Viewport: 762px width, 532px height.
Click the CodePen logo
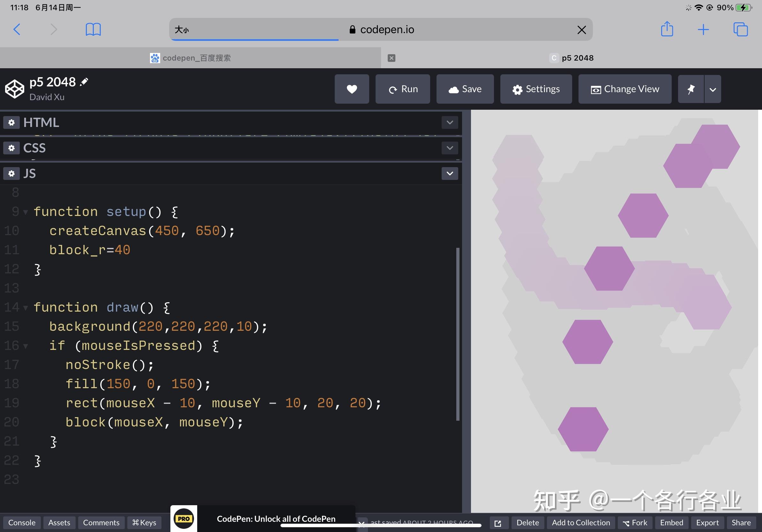click(x=14, y=89)
